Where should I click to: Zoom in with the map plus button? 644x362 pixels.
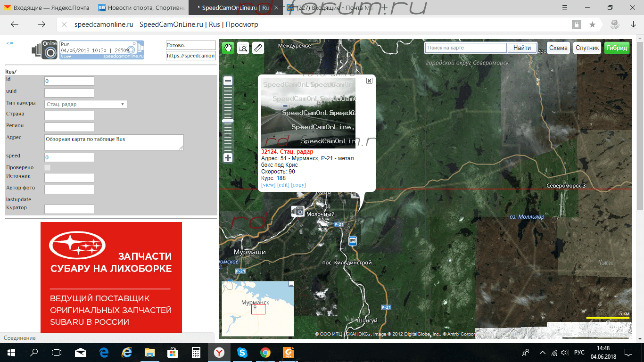coord(228,158)
